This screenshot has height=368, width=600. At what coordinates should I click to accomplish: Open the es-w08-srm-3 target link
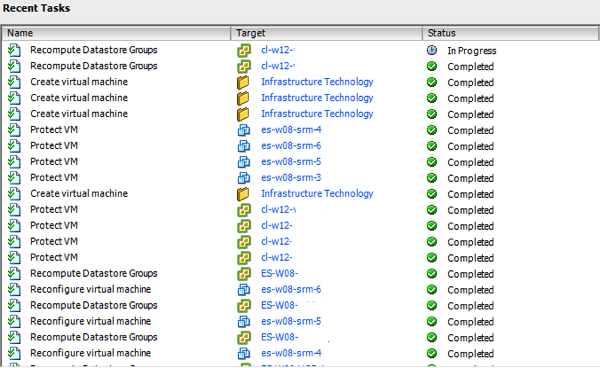point(291,178)
